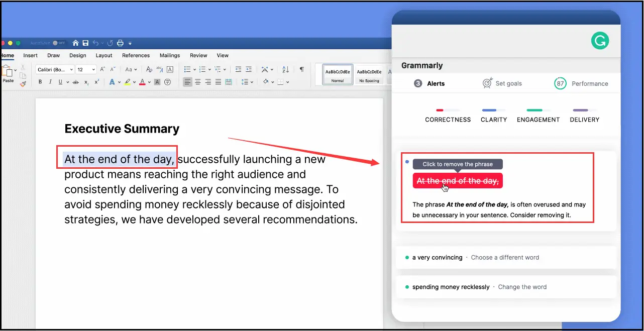Toggle subscript formatting
Image resolution: width=644 pixels, height=331 pixels.
point(86,82)
